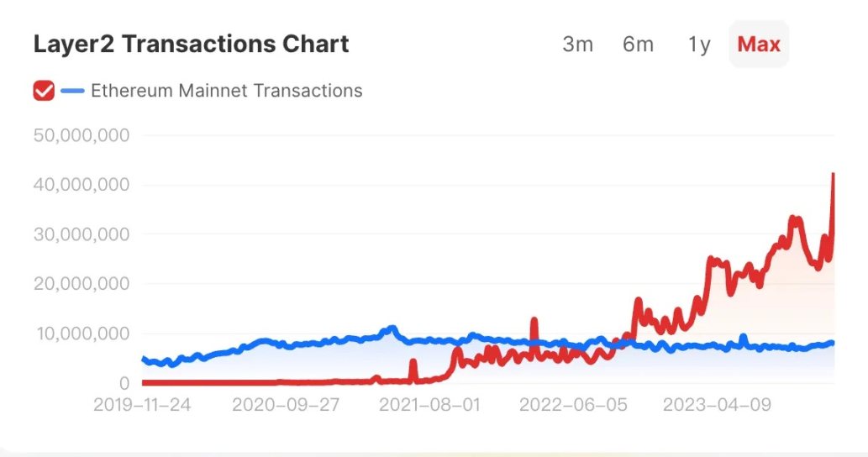Select the Max time range

[x=759, y=45]
